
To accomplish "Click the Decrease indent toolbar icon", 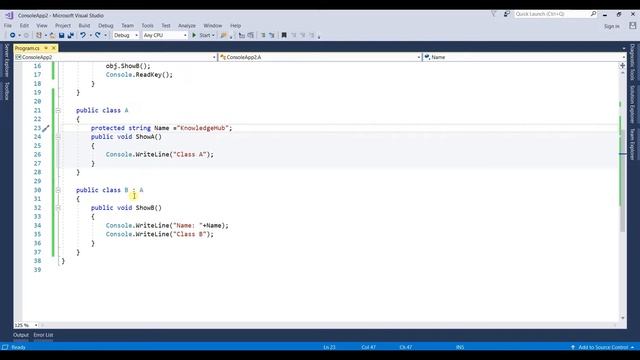I will click(263, 36).
